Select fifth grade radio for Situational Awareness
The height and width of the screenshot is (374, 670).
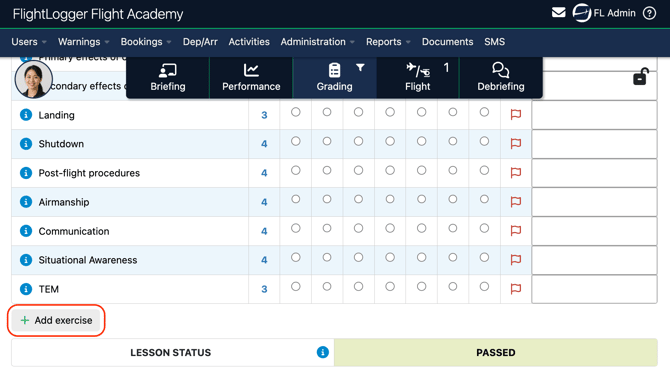click(422, 257)
